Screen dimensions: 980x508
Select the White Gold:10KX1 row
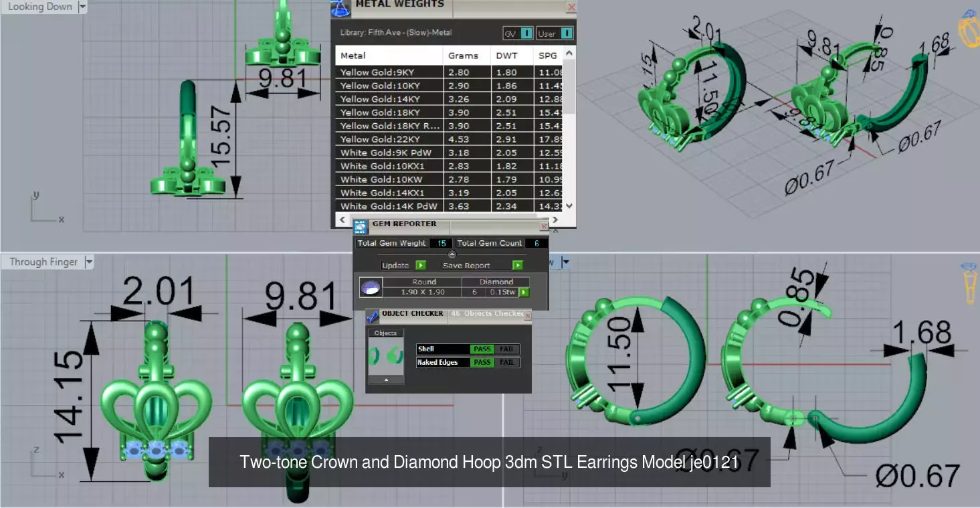(449, 166)
